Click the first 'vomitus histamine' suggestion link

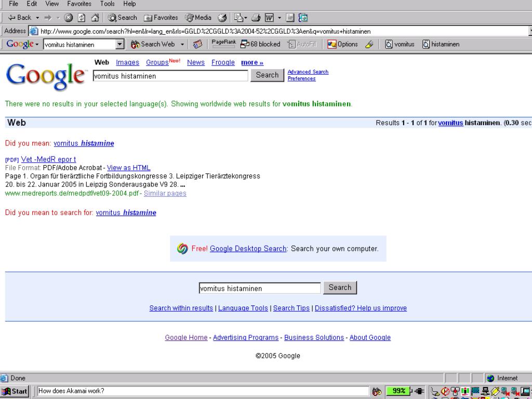(84, 143)
